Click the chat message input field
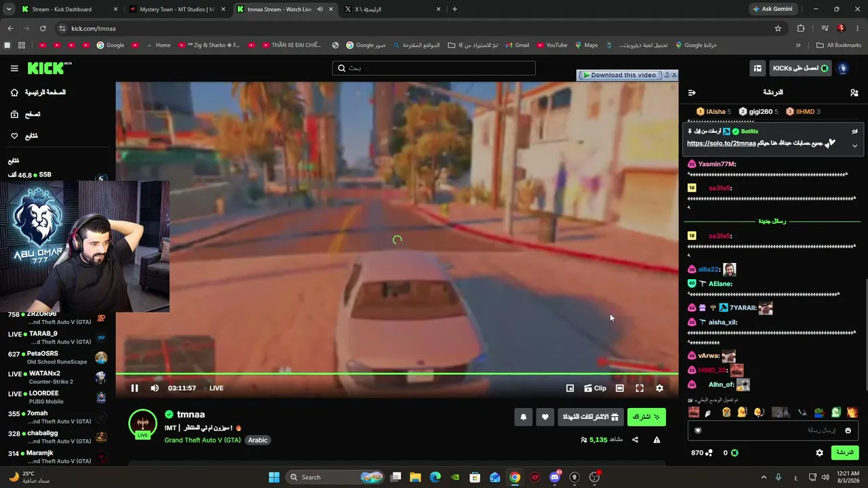This screenshot has width=868, height=488. click(x=773, y=430)
